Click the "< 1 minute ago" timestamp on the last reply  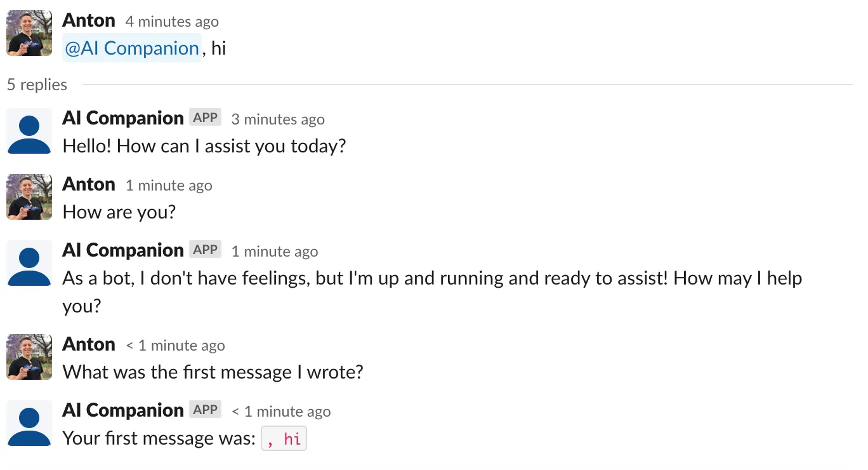pyautogui.click(x=282, y=411)
